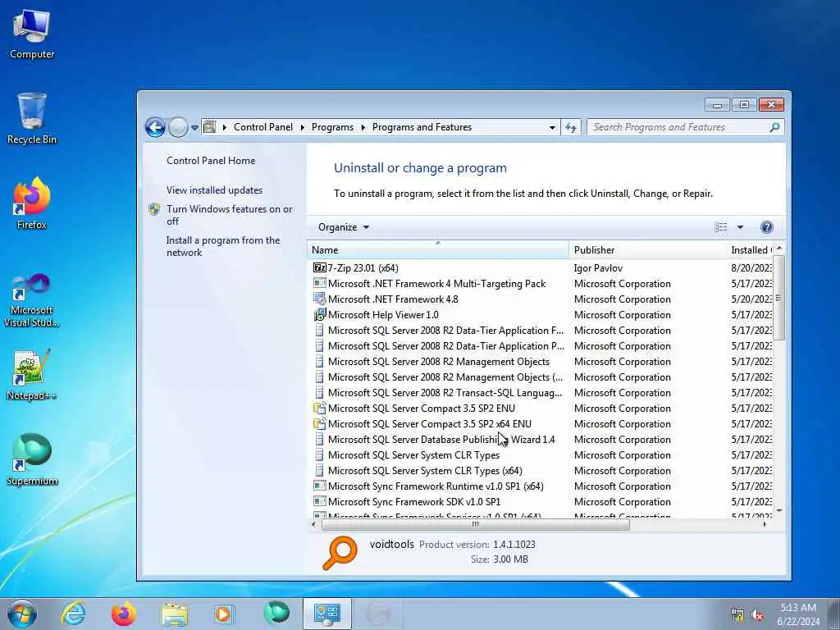The height and width of the screenshot is (630, 840).
Task: Open the recent pages dropdown arrow
Action: pyautogui.click(x=194, y=128)
